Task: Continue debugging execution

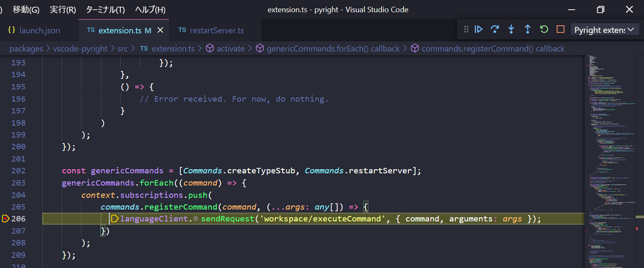Action: click(x=479, y=30)
